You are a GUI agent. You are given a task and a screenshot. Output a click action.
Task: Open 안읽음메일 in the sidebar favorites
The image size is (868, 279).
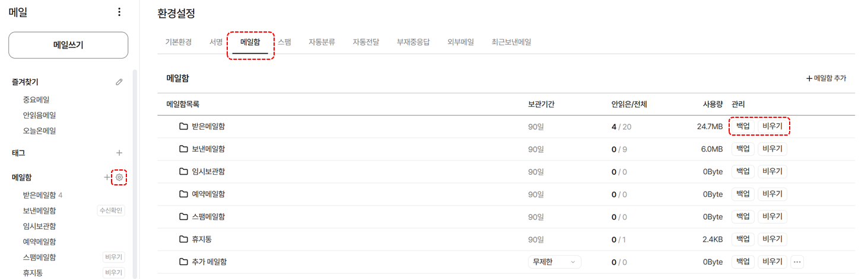(39, 116)
